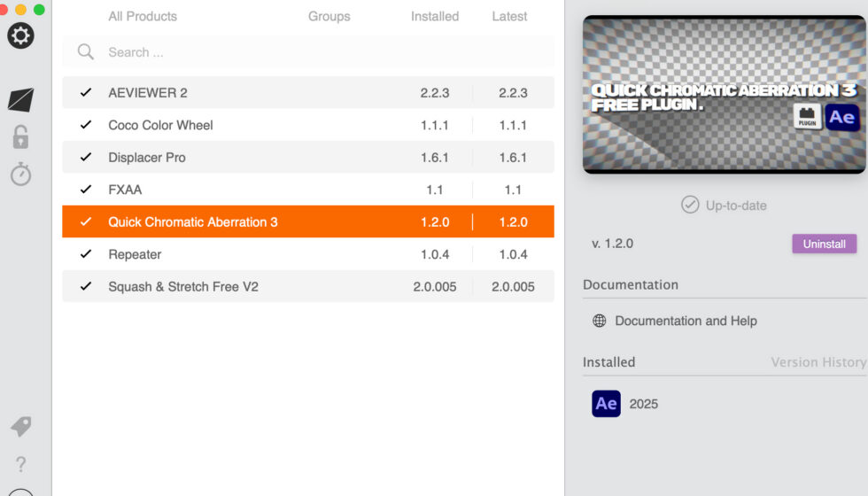Screen dimensions: 868x496
Task: Click installed version 2.0.005 of Squash & Stretch
Action: (x=435, y=287)
